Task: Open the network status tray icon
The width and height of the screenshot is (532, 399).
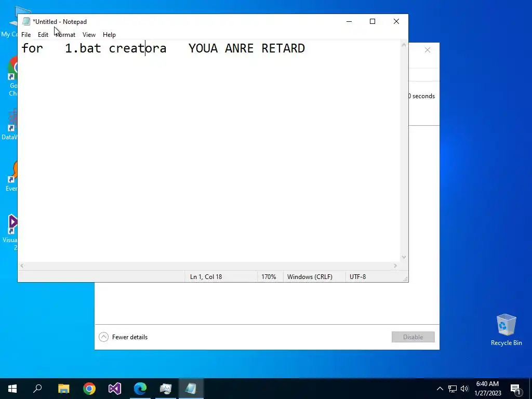Action: (453, 389)
